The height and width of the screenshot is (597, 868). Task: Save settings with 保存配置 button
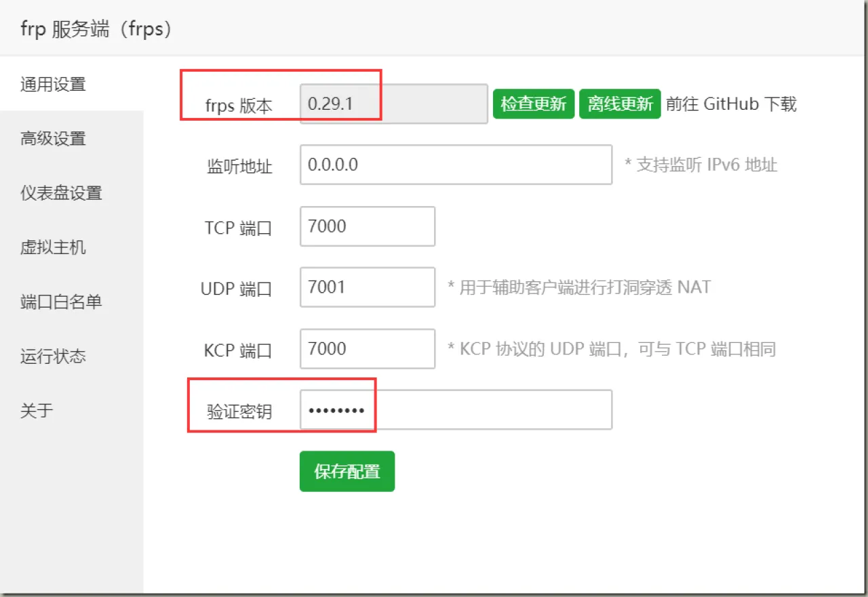click(347, 472)
